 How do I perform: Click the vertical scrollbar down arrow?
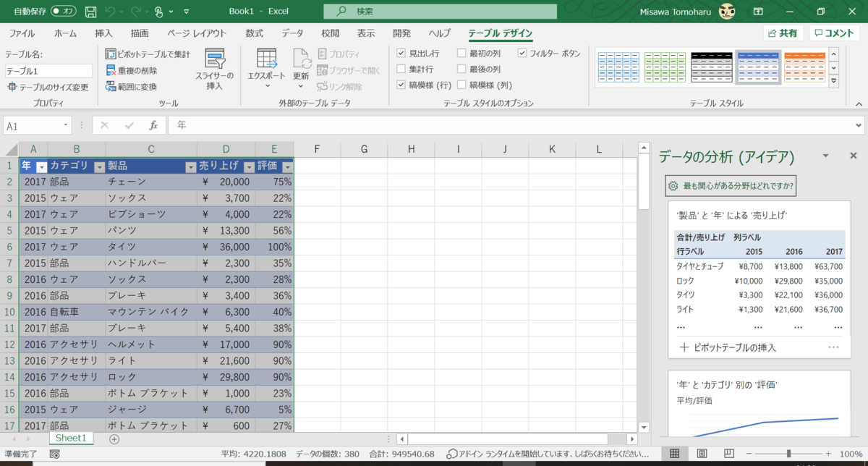(643, 427)
